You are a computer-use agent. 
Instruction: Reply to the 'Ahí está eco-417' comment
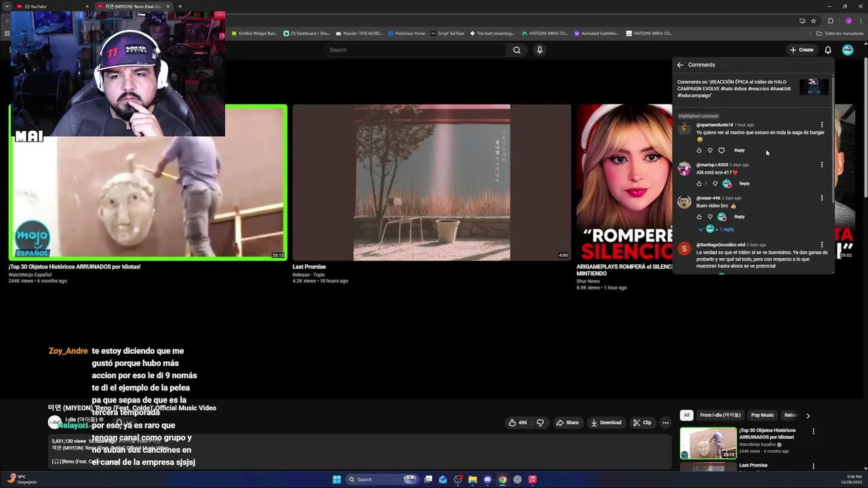[x=745, y=184]
